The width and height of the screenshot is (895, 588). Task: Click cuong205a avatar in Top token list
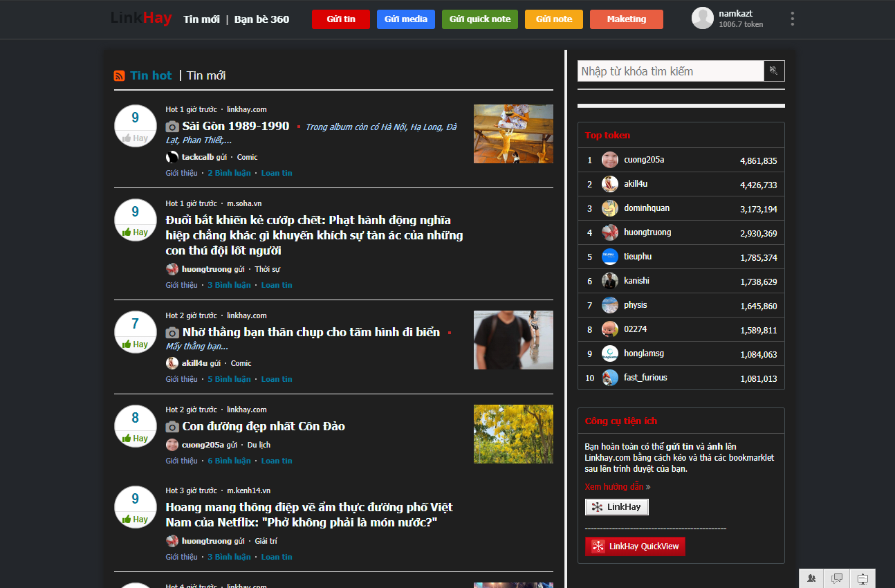[x=610, y=160]
